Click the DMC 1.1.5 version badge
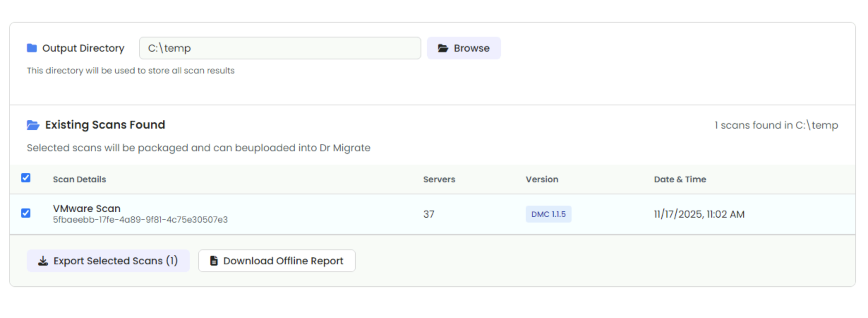Viewport: 868px width, 318px height. (548, 214)
